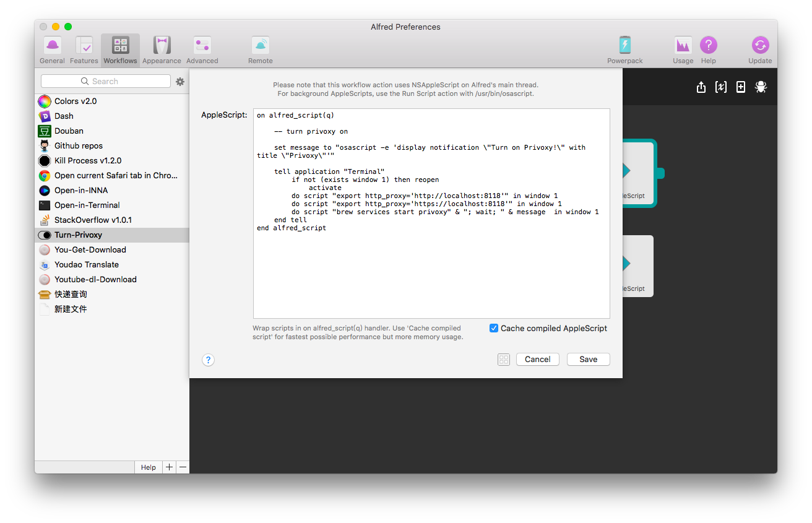The height and width of the screenshot is (523, 812).
Task: Open the General preferences tab
Action: [x=52, y=50]
